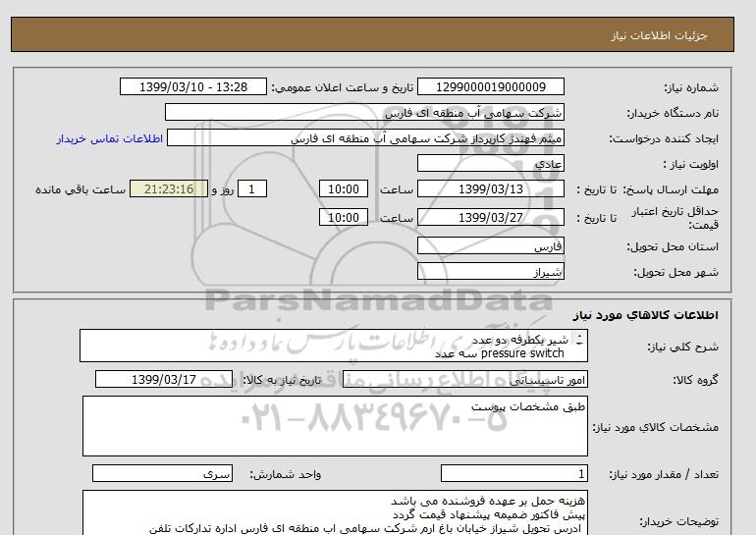Select the need date field 1399/03/17

pyautogui.click(x=164, y=379)
